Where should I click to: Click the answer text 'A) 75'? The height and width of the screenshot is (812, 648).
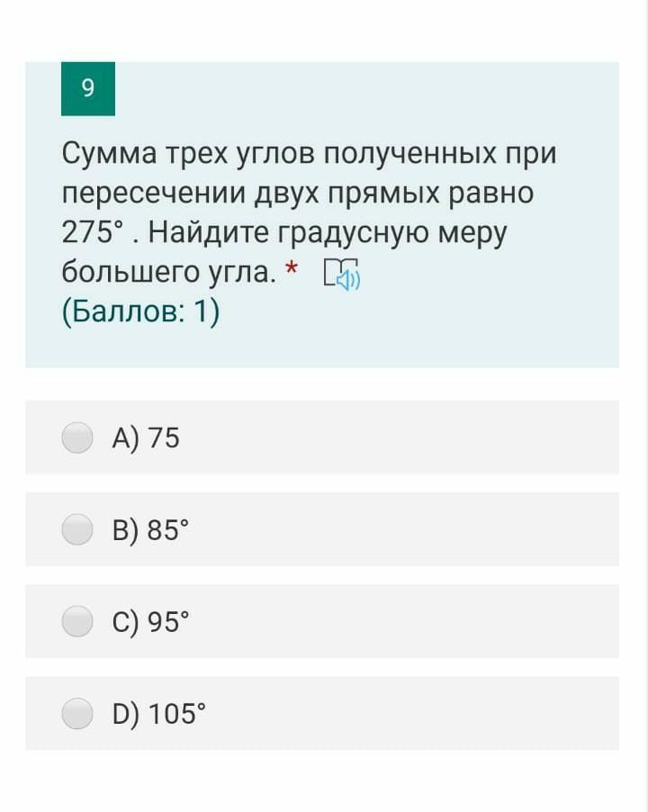tap(146, 438)
